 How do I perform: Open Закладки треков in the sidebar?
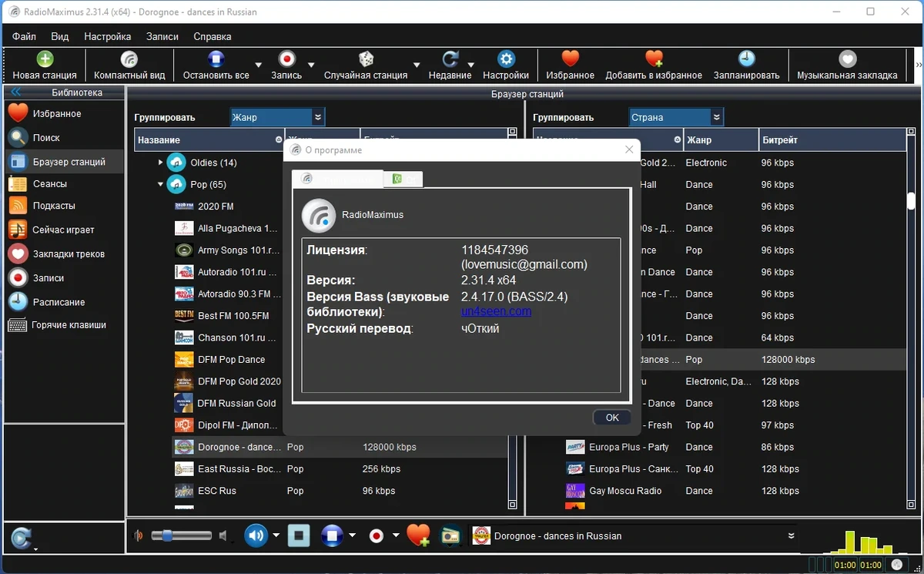pos(64,253)
